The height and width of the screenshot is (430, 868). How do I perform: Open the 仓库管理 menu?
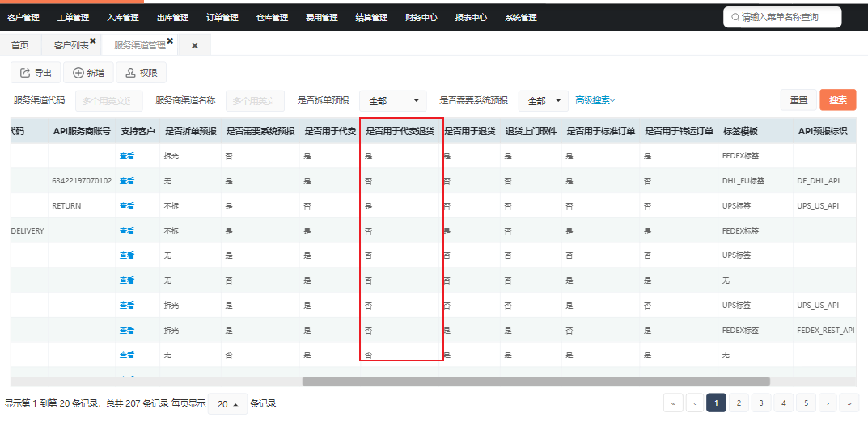pyautogui.click(x=273, y=18)
